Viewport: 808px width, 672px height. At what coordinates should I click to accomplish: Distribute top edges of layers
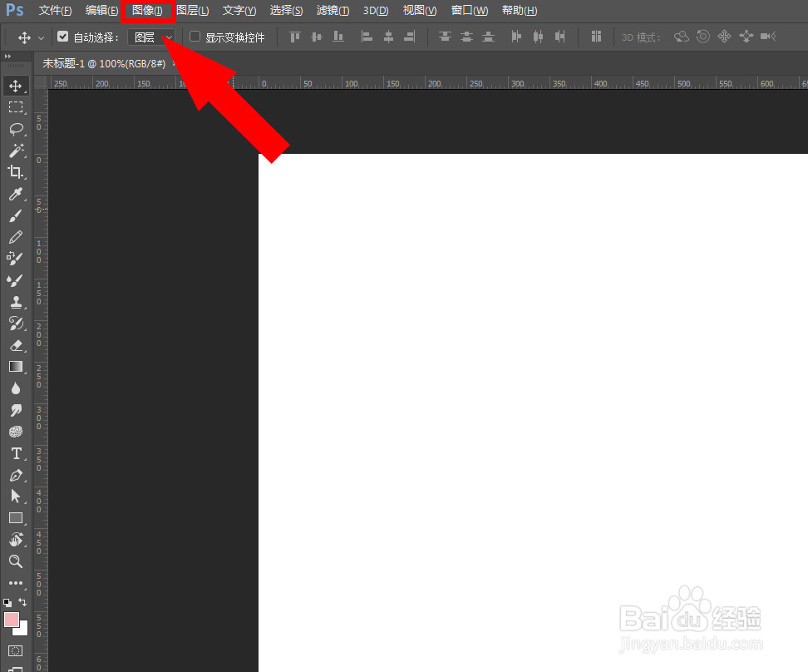(x=445, y=37)
